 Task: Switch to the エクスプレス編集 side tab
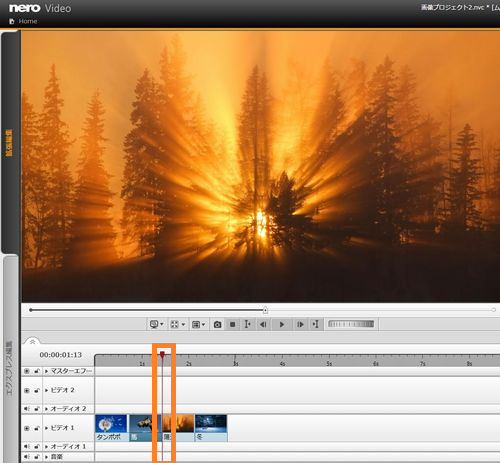pyautogui.click(x=10, y=368)
